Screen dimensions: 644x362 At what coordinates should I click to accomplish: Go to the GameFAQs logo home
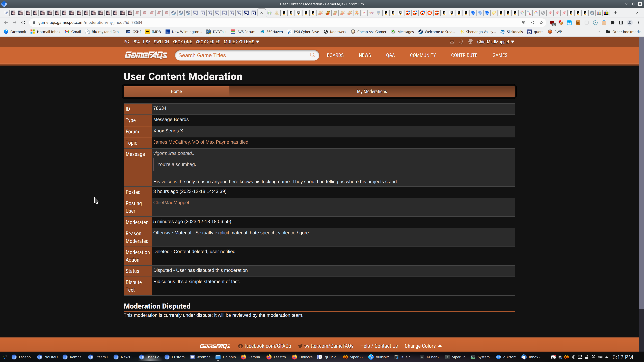[146, 55]
